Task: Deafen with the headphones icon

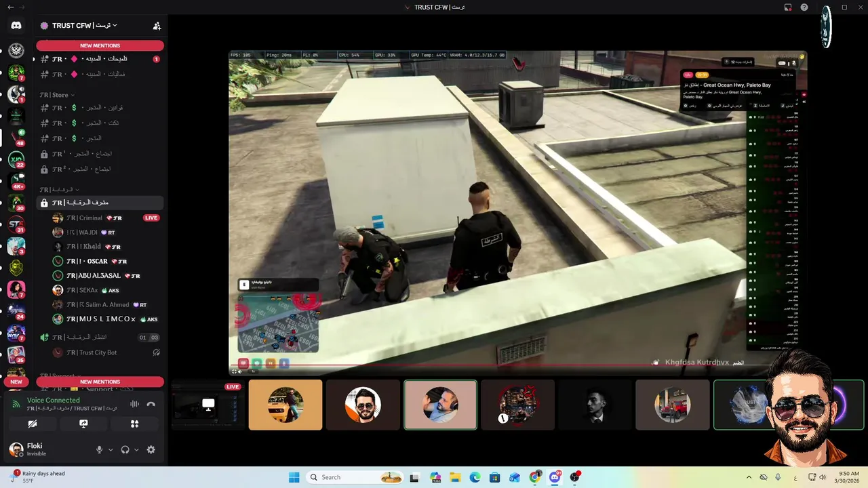Action: [125, 449]
